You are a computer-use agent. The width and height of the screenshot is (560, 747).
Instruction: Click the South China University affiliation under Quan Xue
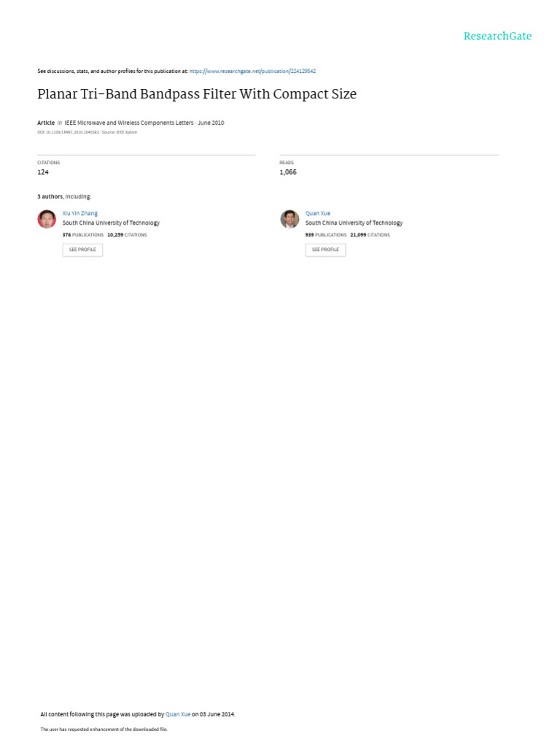354,223
